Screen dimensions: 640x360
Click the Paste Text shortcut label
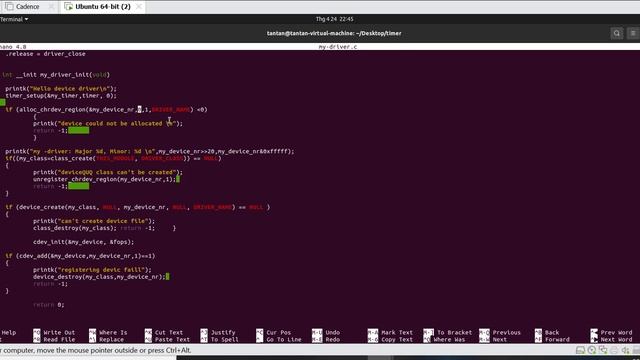pos(172,340)
